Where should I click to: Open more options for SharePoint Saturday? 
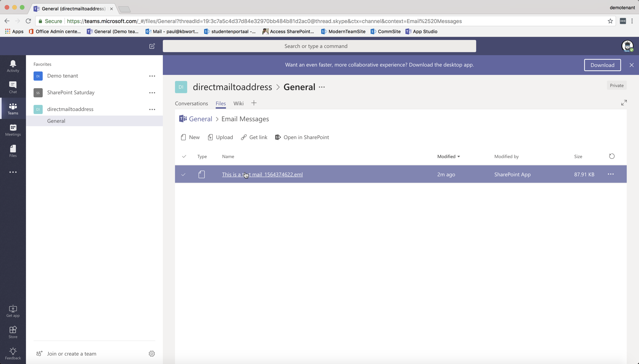(152, 93)
